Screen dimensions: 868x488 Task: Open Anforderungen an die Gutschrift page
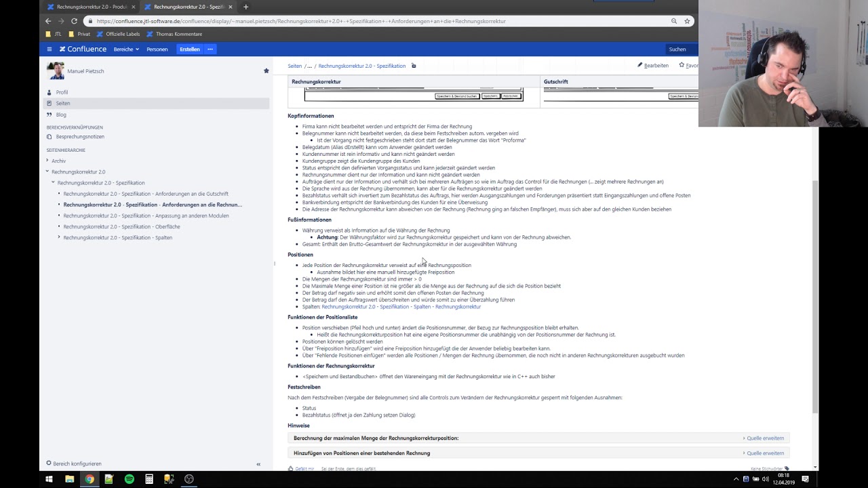146,194
